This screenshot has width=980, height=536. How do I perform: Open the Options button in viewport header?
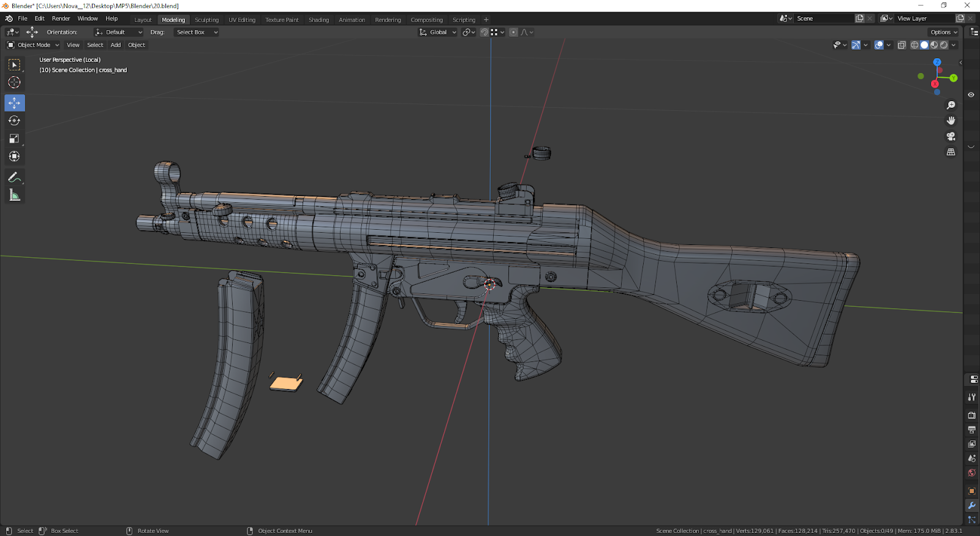click(x=943, y=32)
